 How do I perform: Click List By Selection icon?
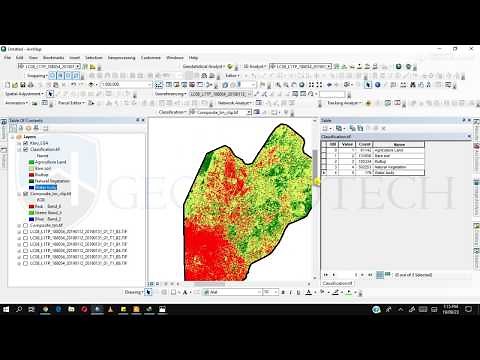click(36, 128)
